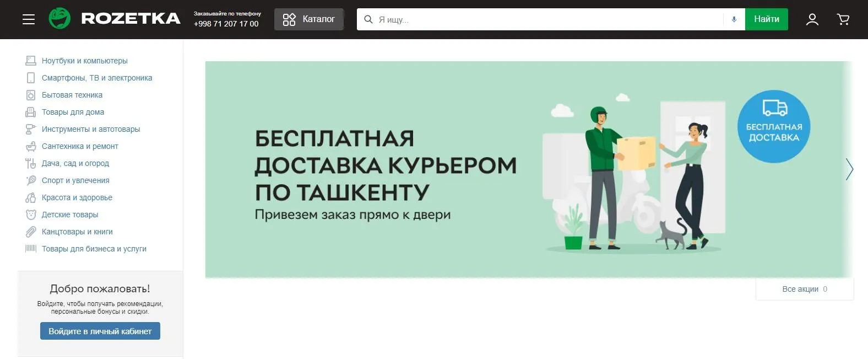Screen dimensions: 868x359
Task: Open the hamburger menu icon
Action: pos(29,19)
